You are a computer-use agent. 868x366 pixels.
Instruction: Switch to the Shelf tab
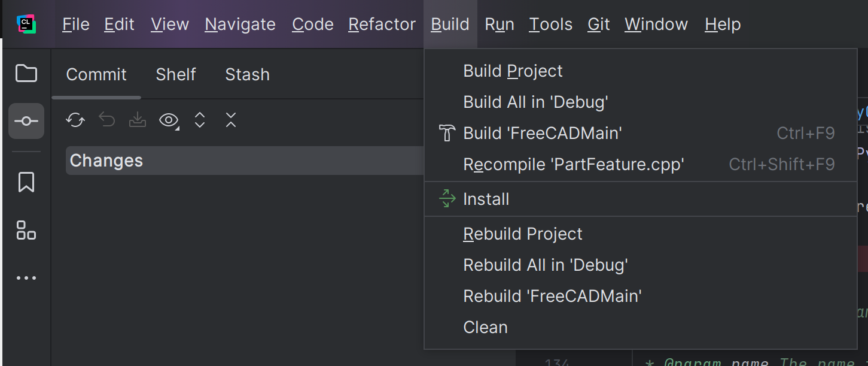[176, 74]
